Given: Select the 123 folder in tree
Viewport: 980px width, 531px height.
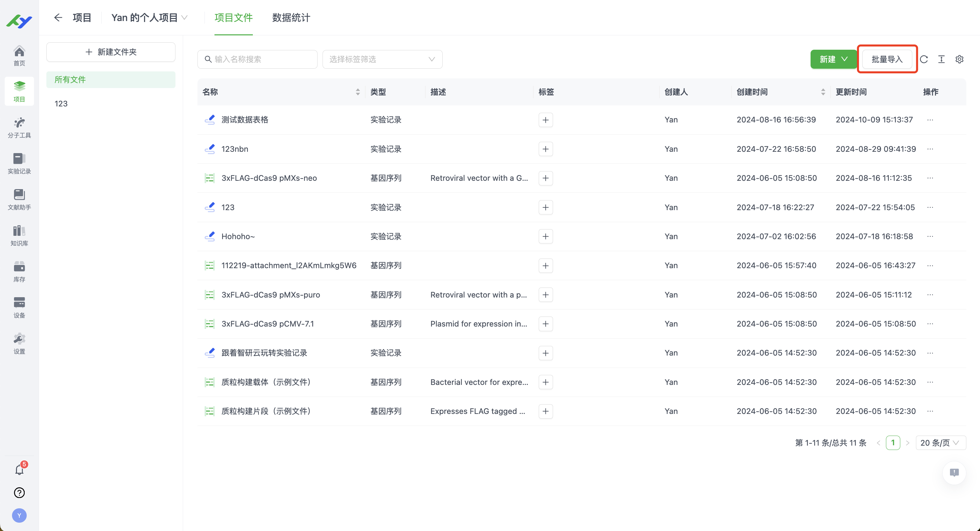Looking at the screenshot, I should (x=61, y=103).
